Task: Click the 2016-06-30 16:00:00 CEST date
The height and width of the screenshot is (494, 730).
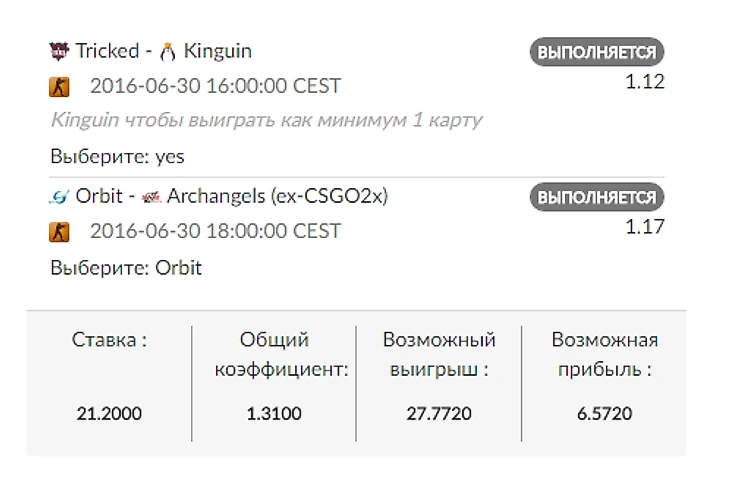Action: click(x=215, y=87)
